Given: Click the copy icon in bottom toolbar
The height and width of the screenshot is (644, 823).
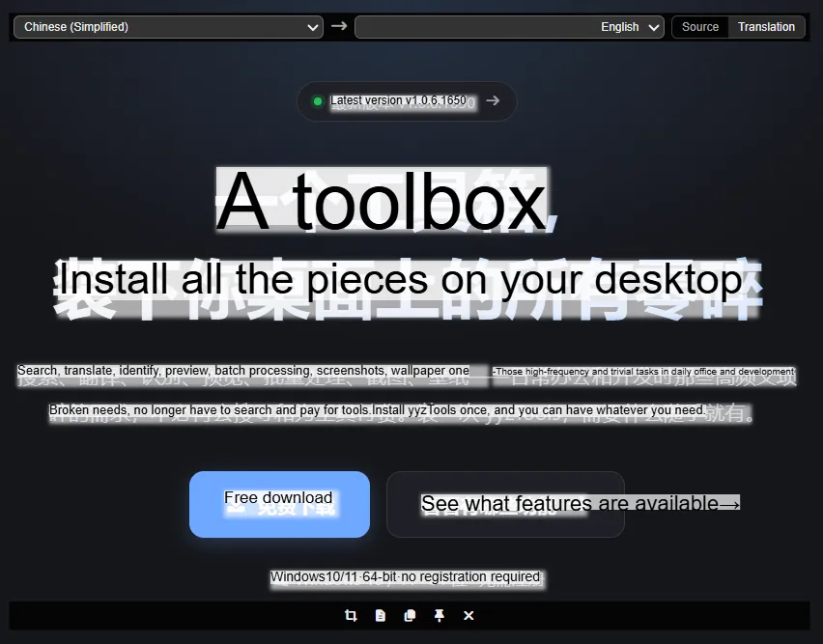Looking at the screenshot, I should tap(410, 615).
